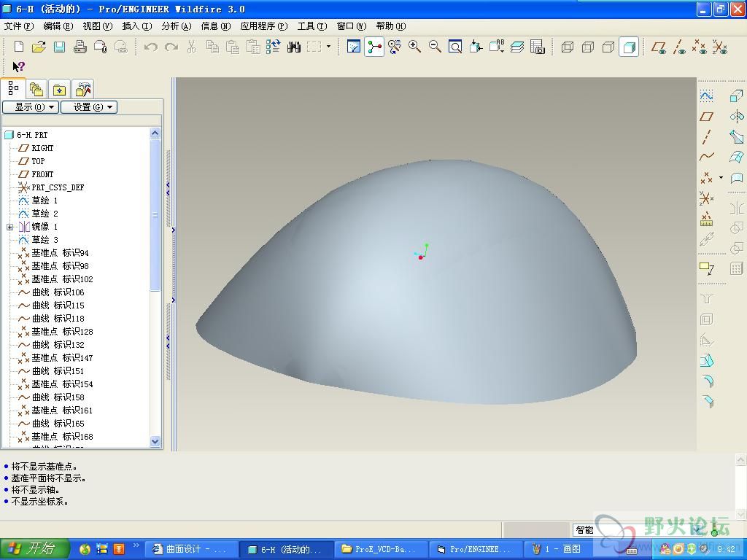Screen dimensions: 747x560
Task: Open the 显示(O) dropdown in the model tree
Action: pyautogui.click(x=31, y=107)
